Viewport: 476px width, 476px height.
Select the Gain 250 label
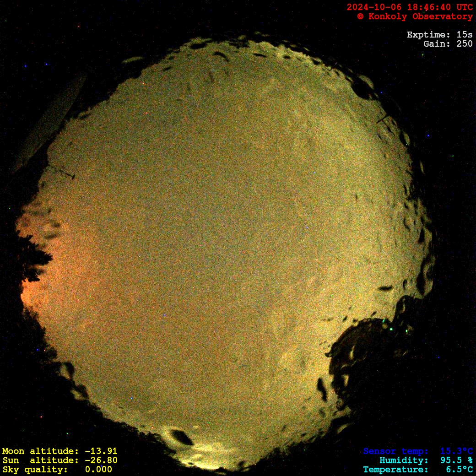click(x=448, y=44)
